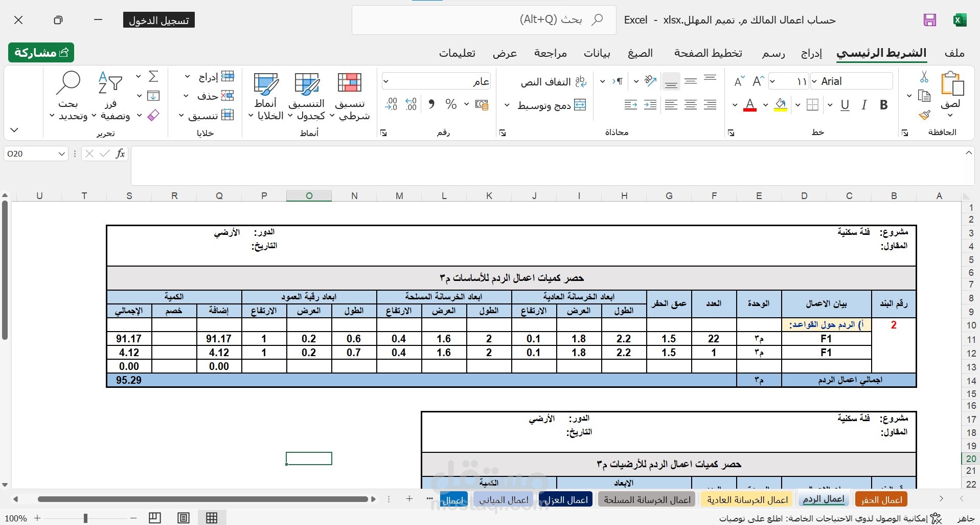The width and height of the screenshot is (980, 525).
Task: Open Cell Styles gallery
Action: (x=266, y=96)
